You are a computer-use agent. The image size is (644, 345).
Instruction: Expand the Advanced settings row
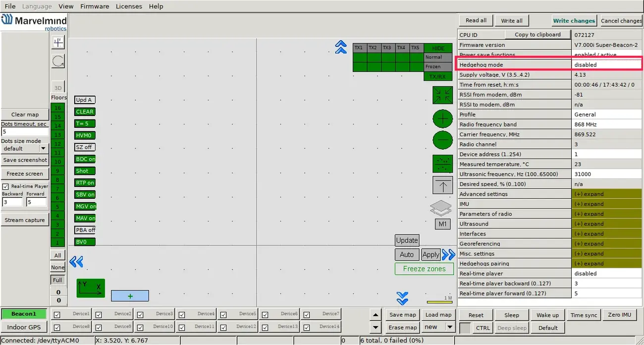(606, 194)
